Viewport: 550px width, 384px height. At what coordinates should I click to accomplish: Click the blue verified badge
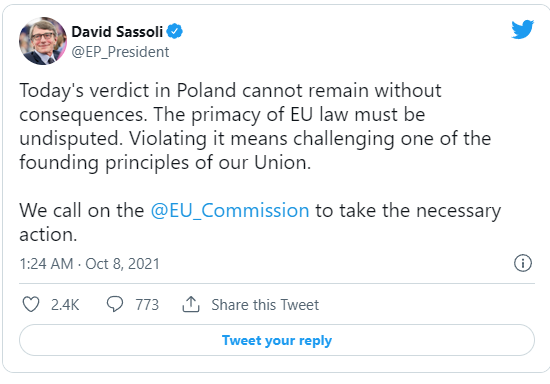point(174,31)
